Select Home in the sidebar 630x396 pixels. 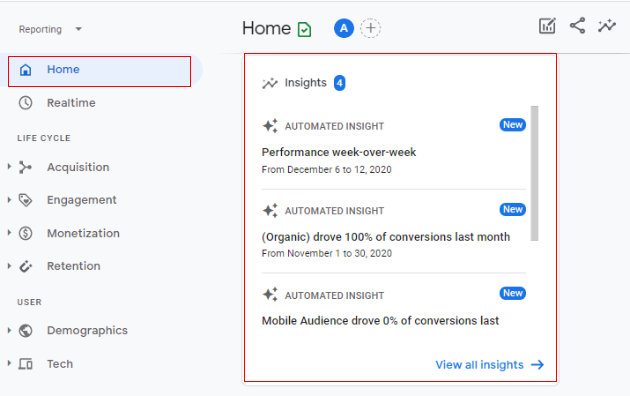(100, 71)
